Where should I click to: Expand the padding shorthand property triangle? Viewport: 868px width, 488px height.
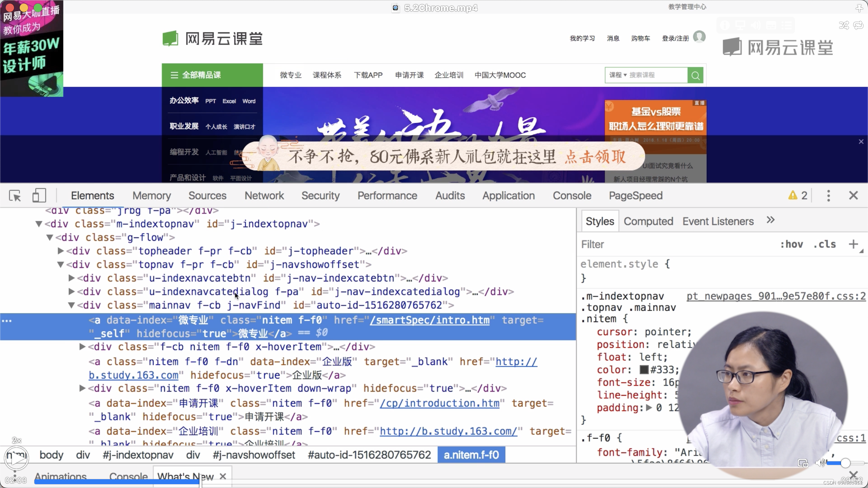[x=649, y=407]
